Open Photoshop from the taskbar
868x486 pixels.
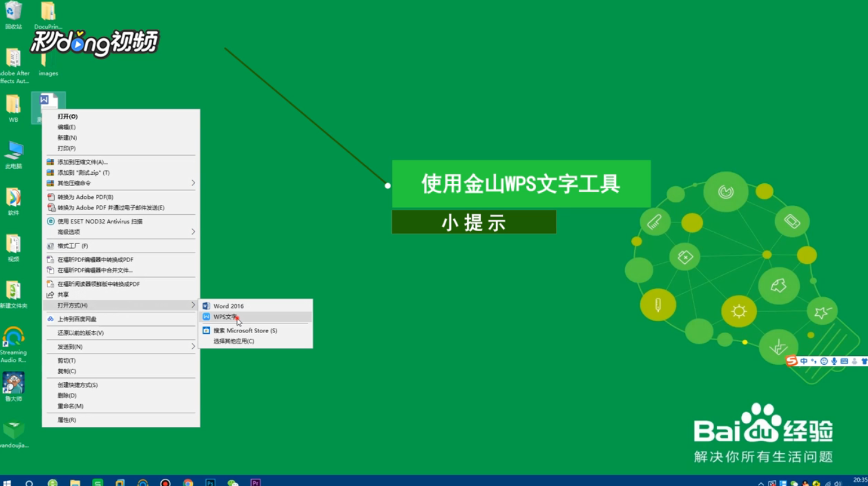pyautogui.click(x=210, y=483)
